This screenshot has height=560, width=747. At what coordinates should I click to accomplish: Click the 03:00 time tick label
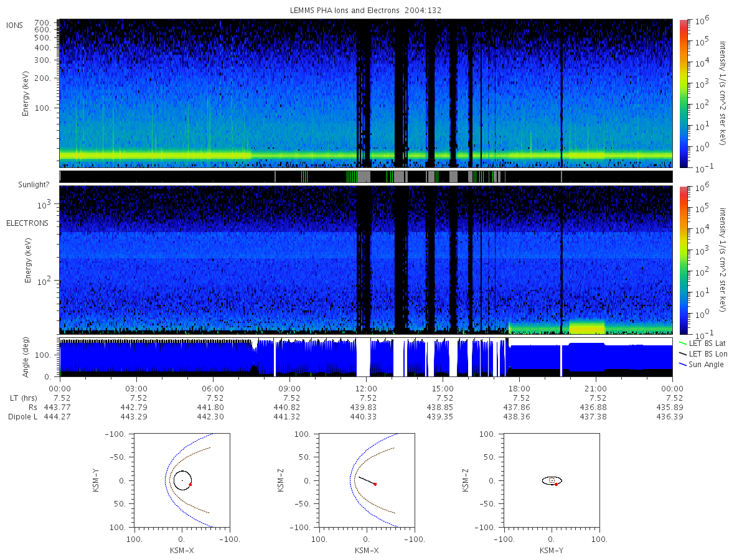pos(137,388)
